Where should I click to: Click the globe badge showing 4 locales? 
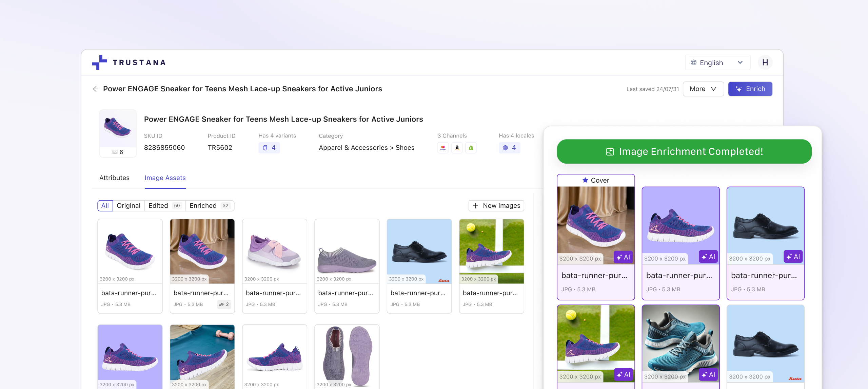tap(509, 148)
